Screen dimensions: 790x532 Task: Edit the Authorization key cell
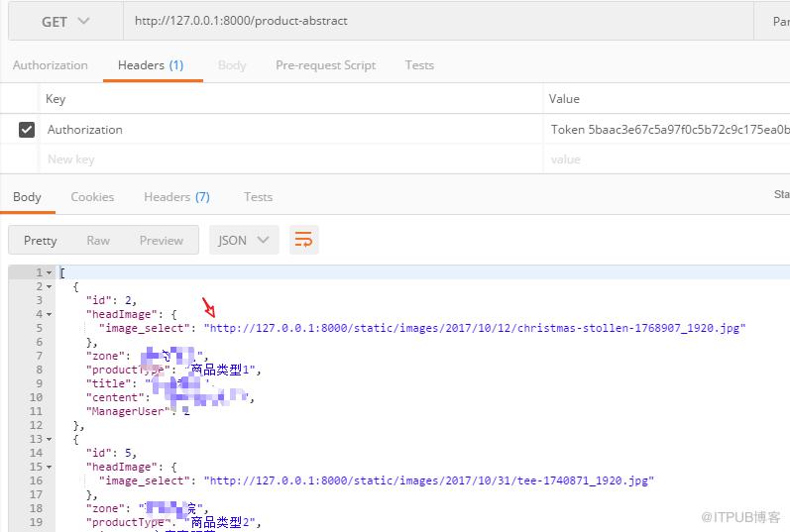pos(291,130)
